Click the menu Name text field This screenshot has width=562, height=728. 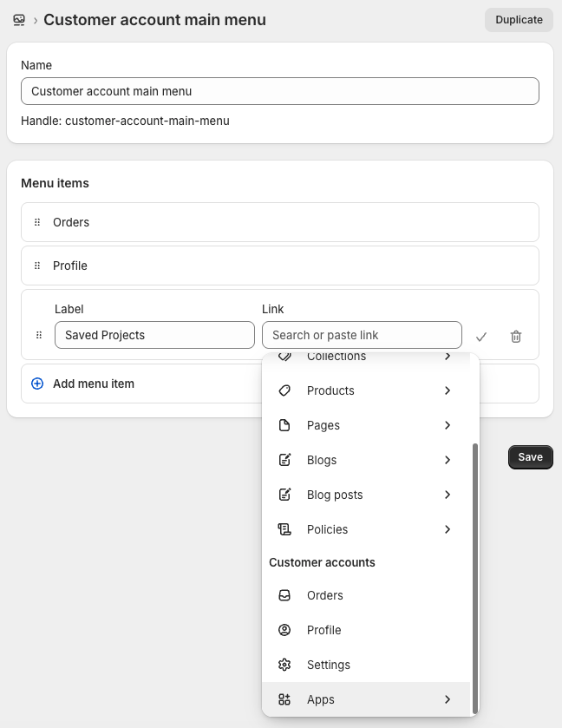tap(279, 91)
